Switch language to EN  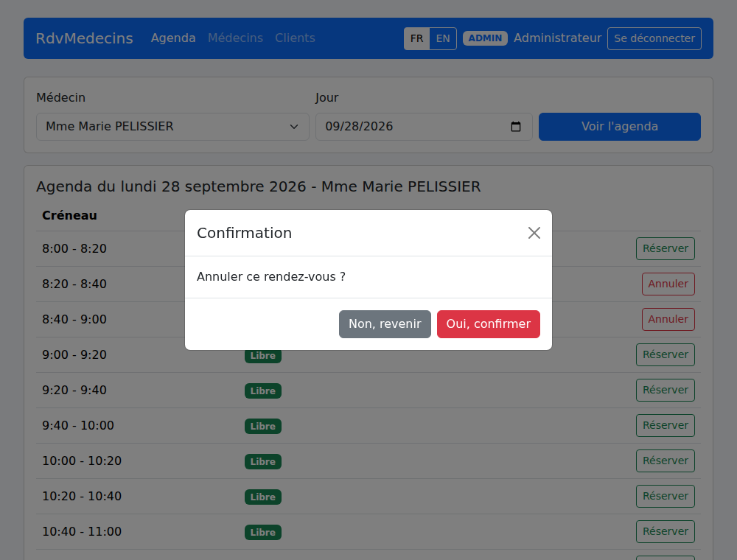pos(443,38)
